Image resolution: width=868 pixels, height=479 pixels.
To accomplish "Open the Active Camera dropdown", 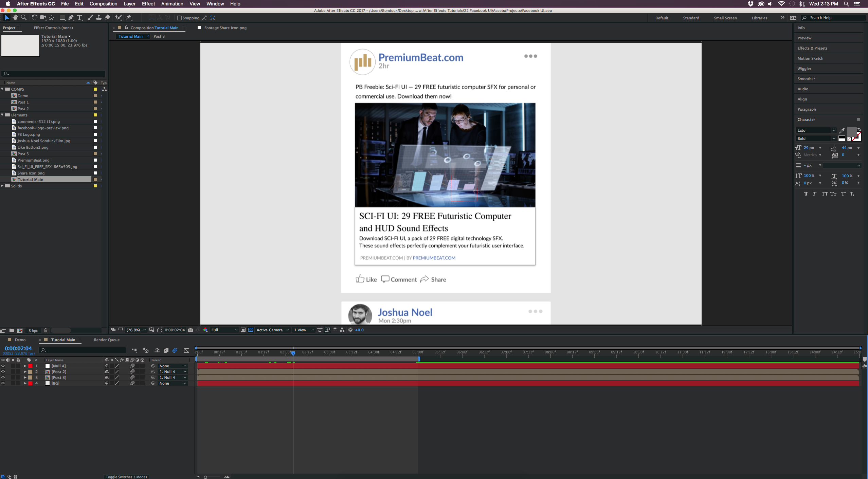I will (272, 330).
